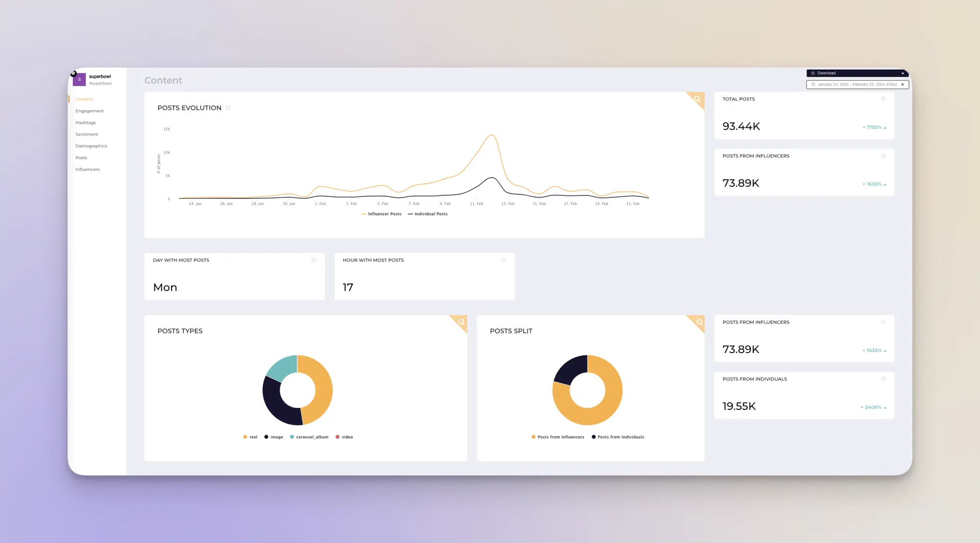Viewport: 980px width, 543px height.
Task: Open the Download format dropdown
Action: coord(903,72)
